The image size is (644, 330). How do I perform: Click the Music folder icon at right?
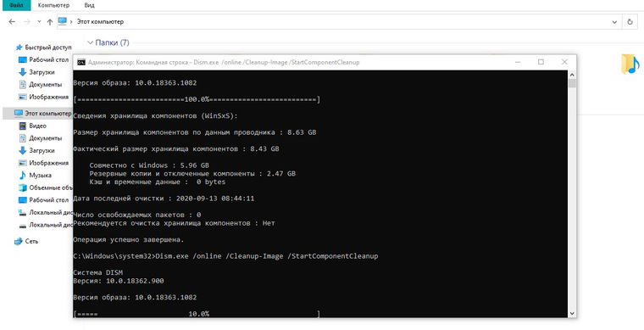pyautogui.click(x=630, y=64)
